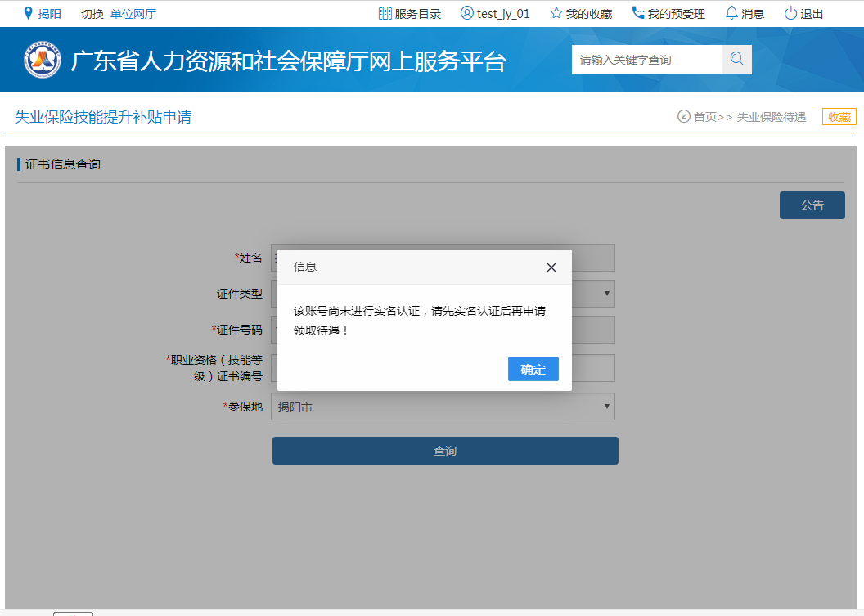Focus the 请输入关键字查询 search field
The image size is (864, 616).
[x=647, y=60]
